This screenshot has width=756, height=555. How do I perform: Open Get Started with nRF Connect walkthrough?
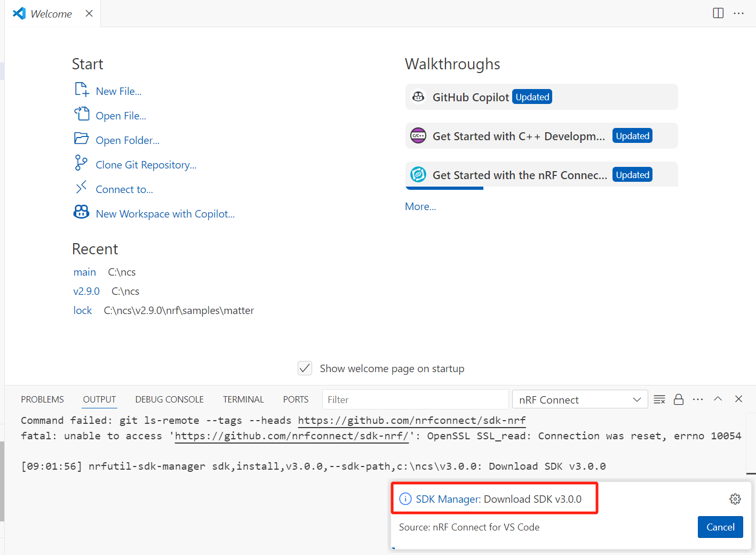[x=542, y=174]
